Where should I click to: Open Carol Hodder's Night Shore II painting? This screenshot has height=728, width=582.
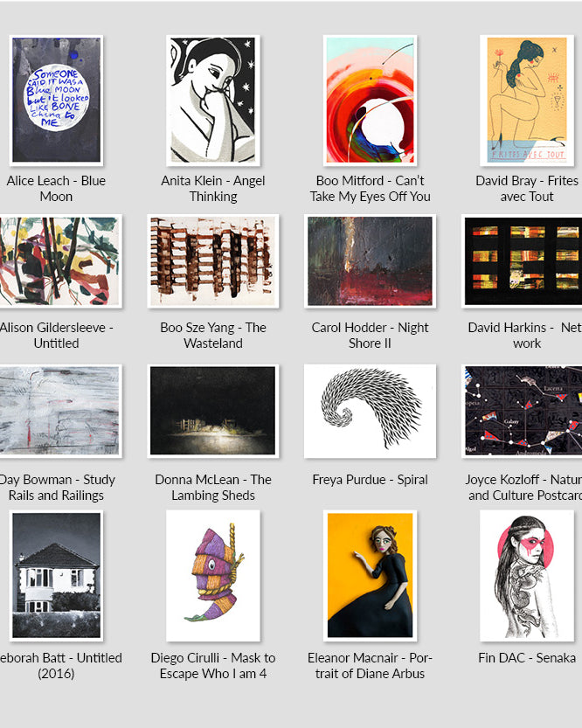pos(370,260)
